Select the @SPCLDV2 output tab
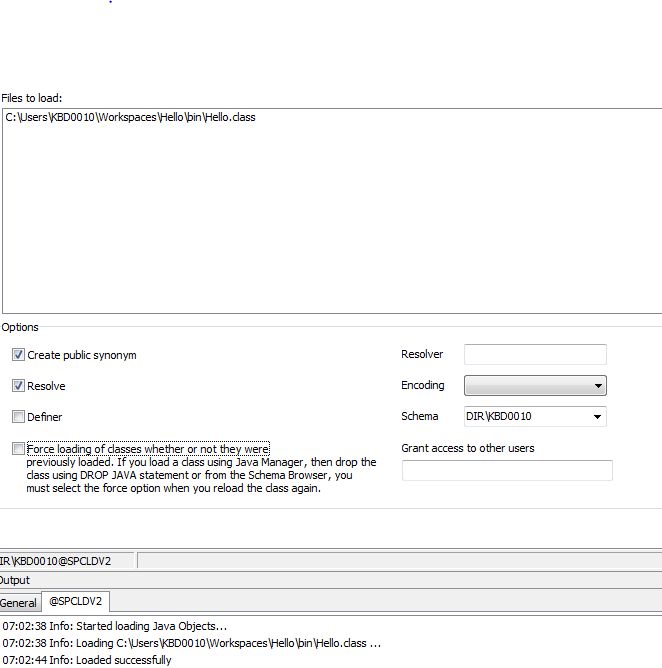The image size is (662, 668). pos(75,601)
